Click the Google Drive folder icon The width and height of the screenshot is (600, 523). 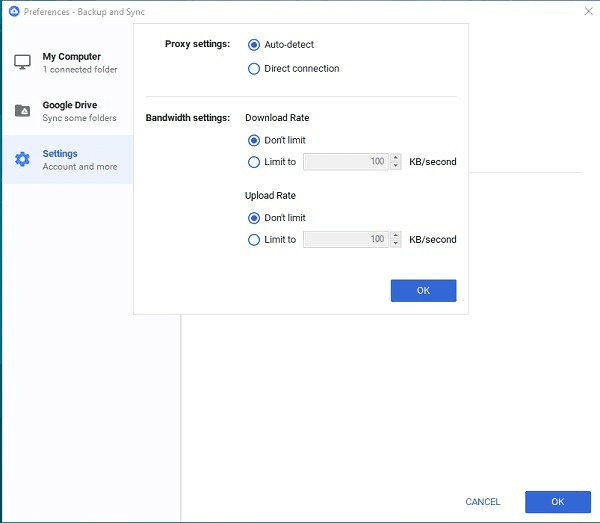coord(22,111)
